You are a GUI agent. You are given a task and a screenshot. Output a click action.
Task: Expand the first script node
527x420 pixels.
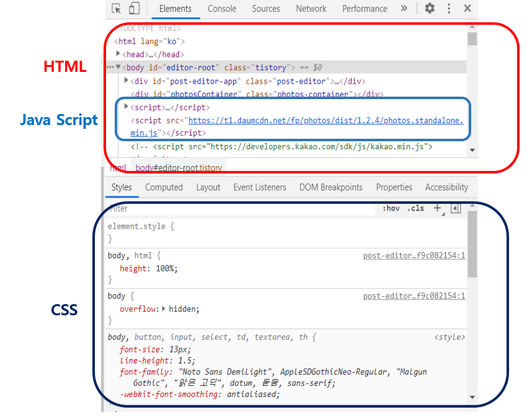click(x=126, y=107)
